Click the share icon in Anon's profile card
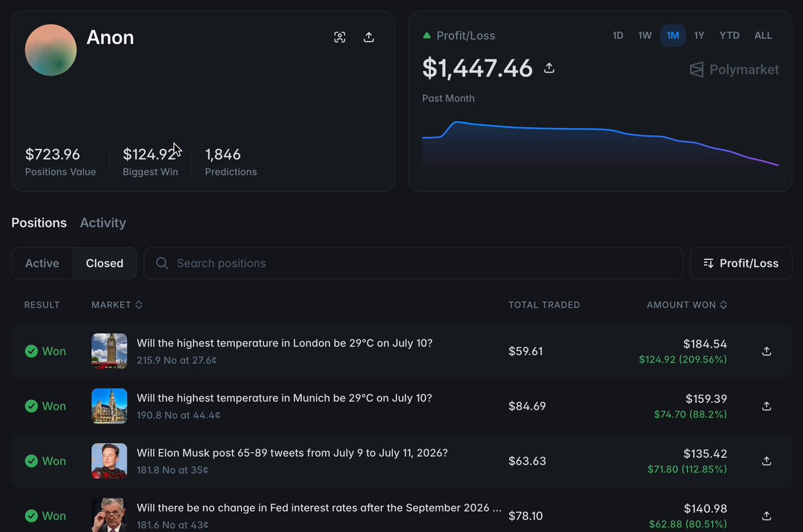 pyautogui.click(x=369, y=37)
